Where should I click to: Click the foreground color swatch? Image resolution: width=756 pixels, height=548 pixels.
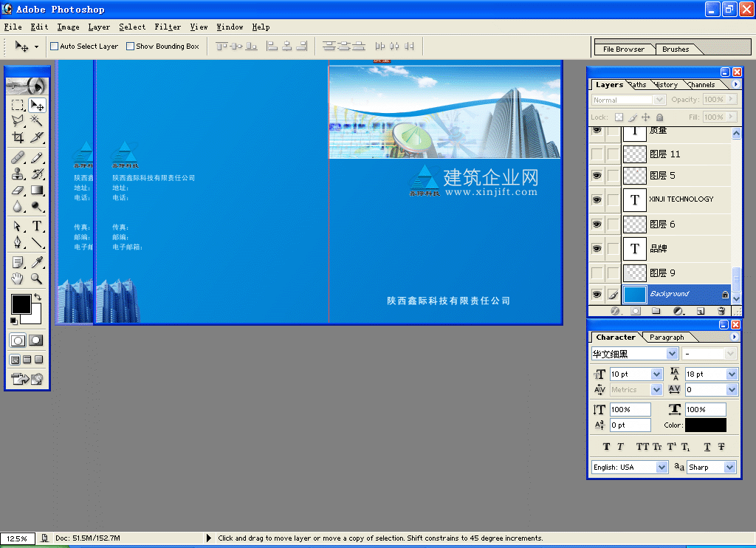tap(21, 304)
